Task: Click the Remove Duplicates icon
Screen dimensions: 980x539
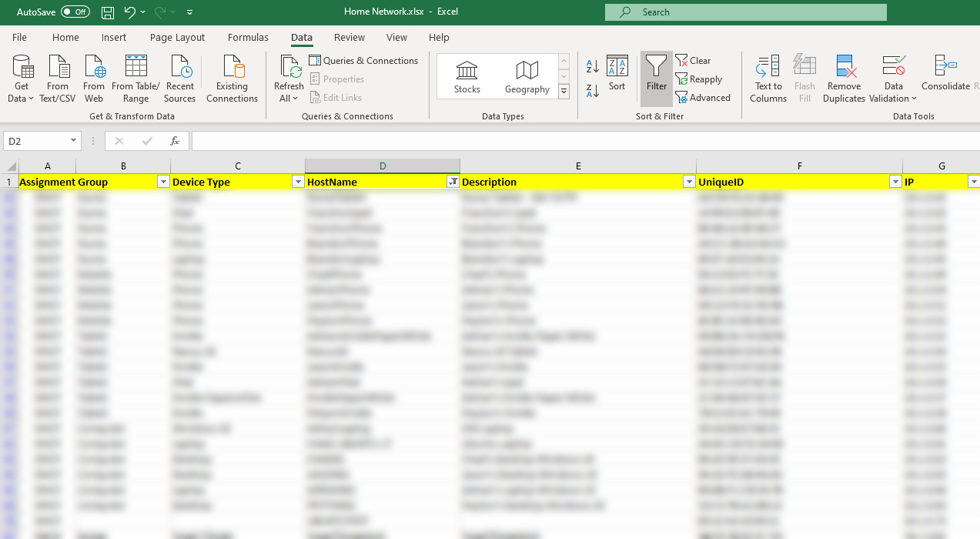Action: (844, 78)
